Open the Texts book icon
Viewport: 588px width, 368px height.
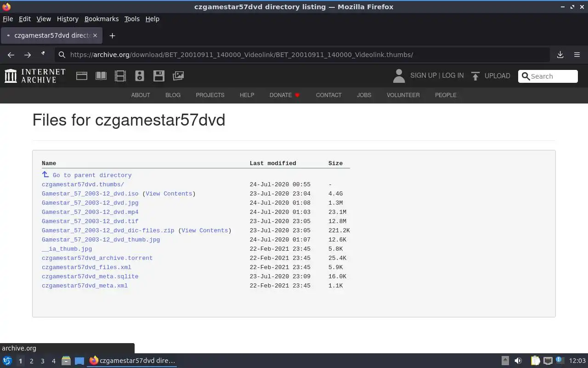tap(101, 76)
